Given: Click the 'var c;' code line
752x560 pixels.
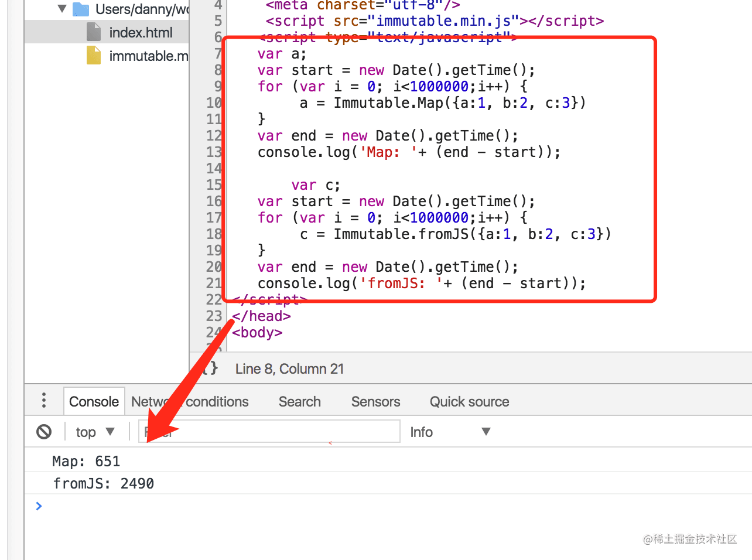Looking at the screenshot, I should pos(316,185).
